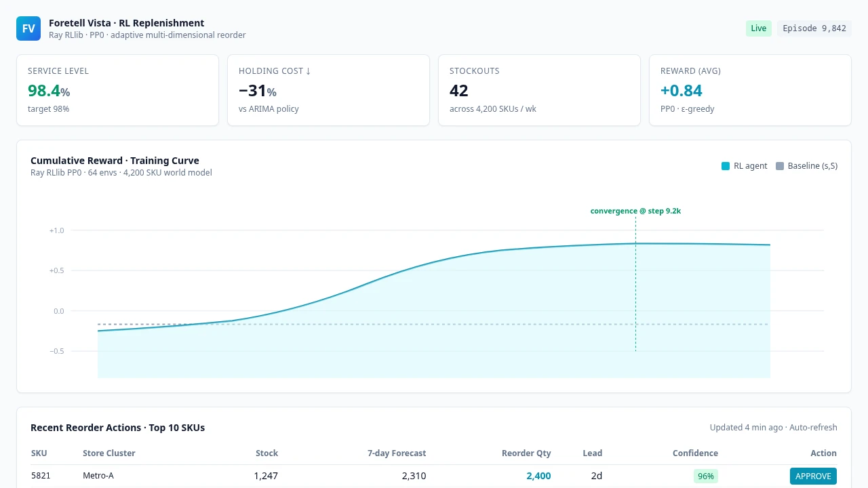
Task: Open the Holding Cost card
Action: click(x=328, y=90)
